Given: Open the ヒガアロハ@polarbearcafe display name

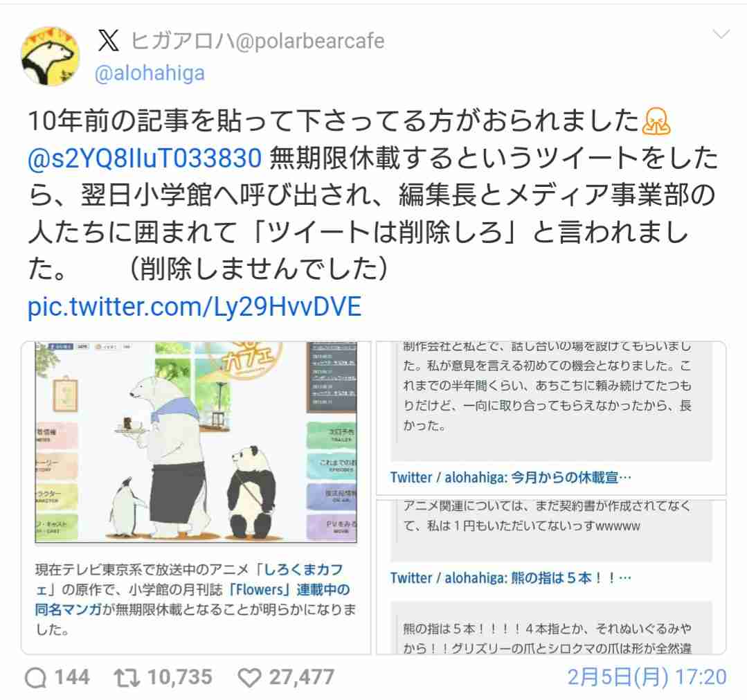Looking at the screenshot, I should [258, 41].
